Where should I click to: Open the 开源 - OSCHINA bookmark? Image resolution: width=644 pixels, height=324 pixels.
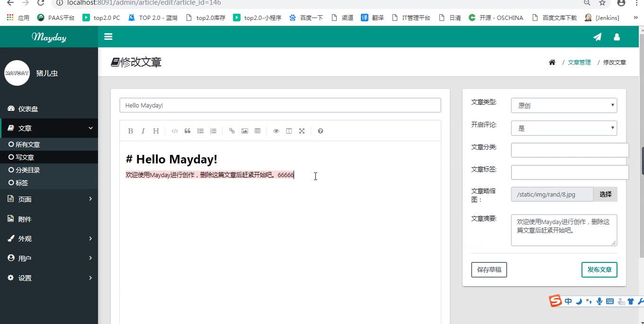click(496, 18)
